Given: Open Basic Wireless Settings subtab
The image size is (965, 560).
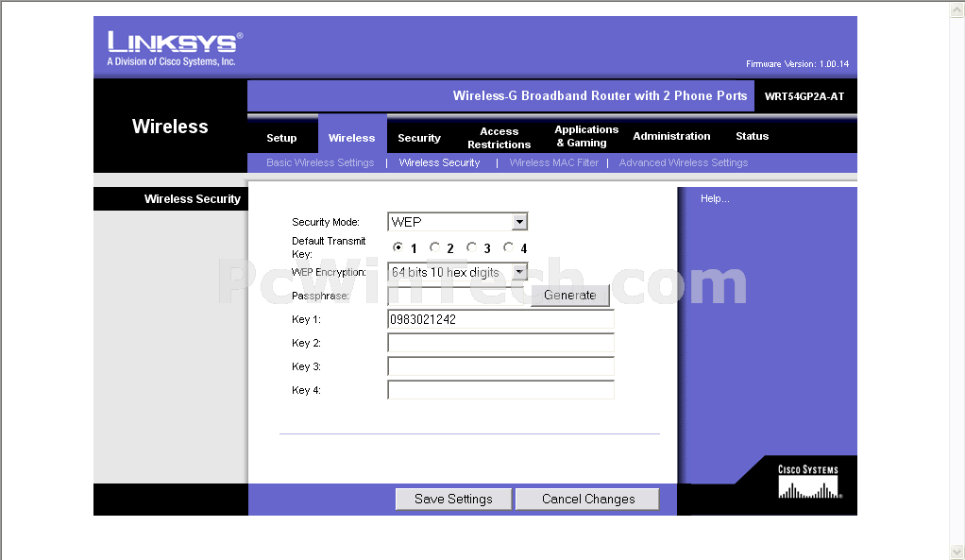Looking at the screenshot, I should pyautogui.click(x=320, y=162).
